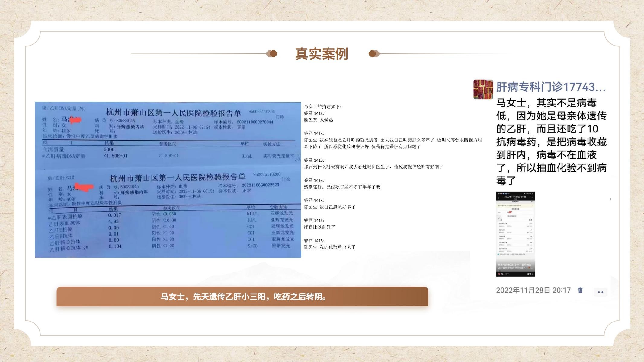
Task: Select the slide title 真实案例
Action: pyautogui.click(x=322, y=54)
